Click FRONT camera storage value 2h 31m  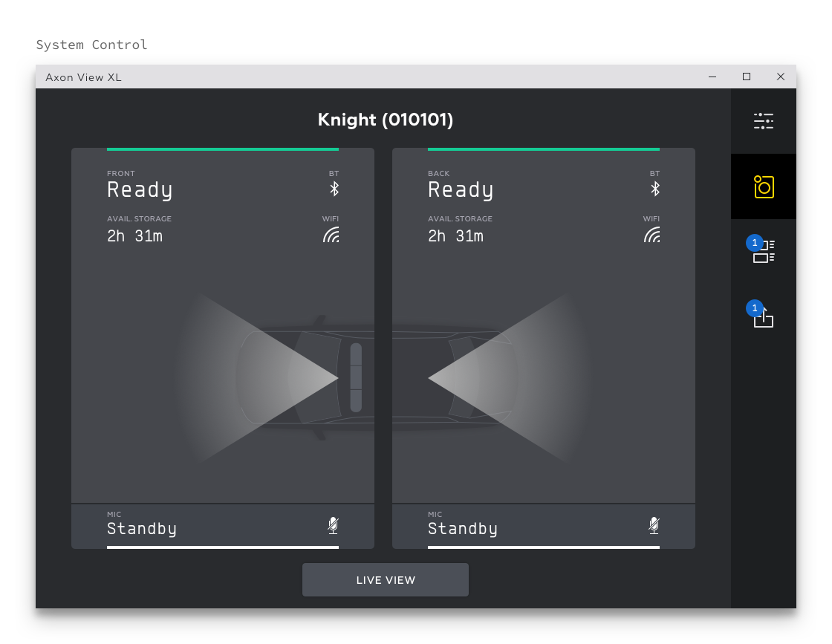tap(134, 236)
